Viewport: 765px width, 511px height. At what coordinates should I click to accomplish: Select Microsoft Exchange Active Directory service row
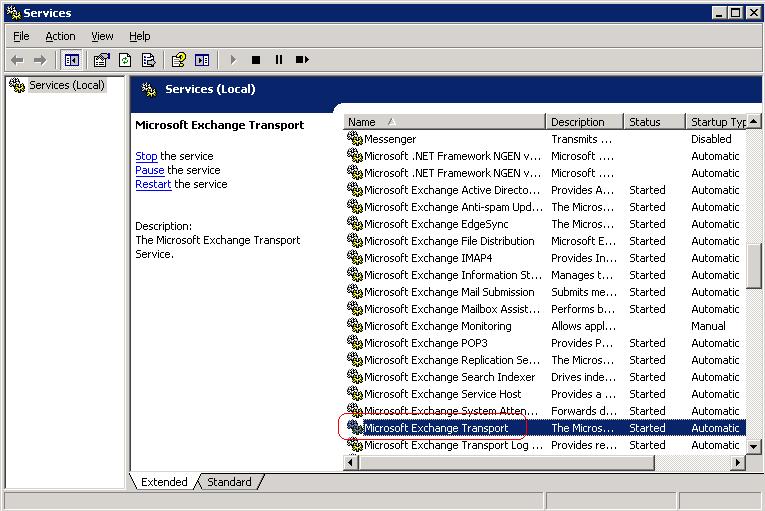click(x=544, y=190)
